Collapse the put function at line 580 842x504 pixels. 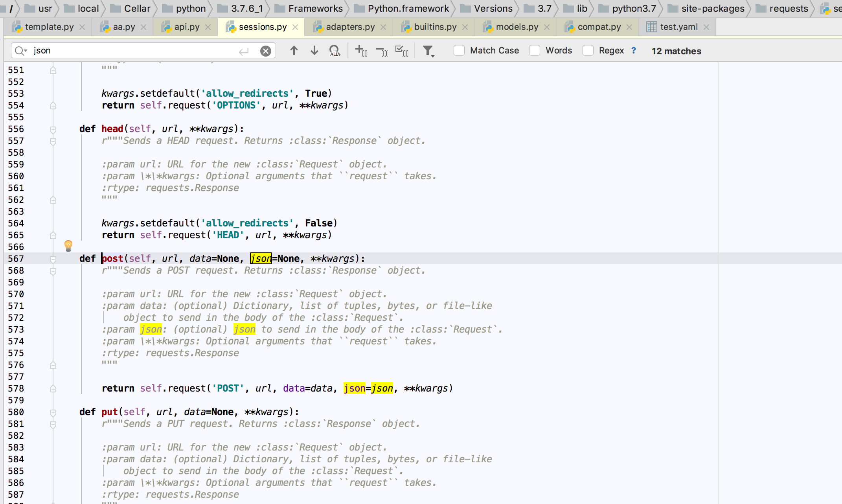tap(53, 412)
